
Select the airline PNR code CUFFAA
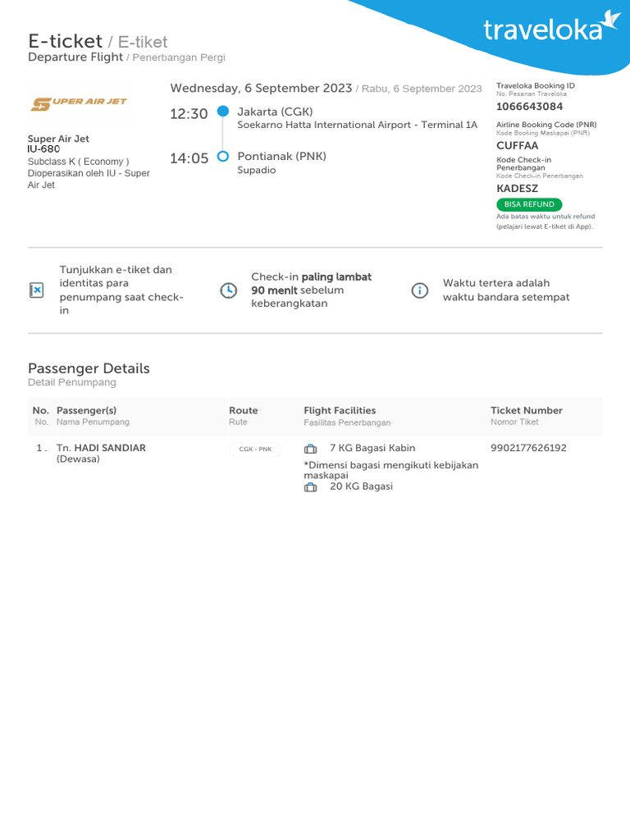coord(518,145)
